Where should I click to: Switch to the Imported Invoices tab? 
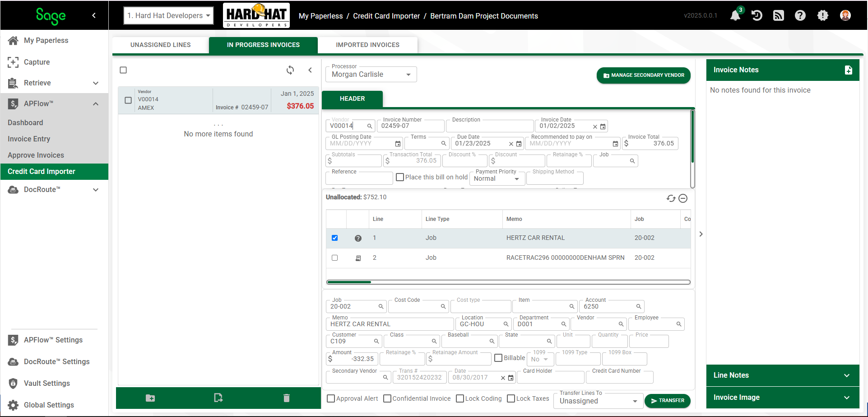pos(367,45)
